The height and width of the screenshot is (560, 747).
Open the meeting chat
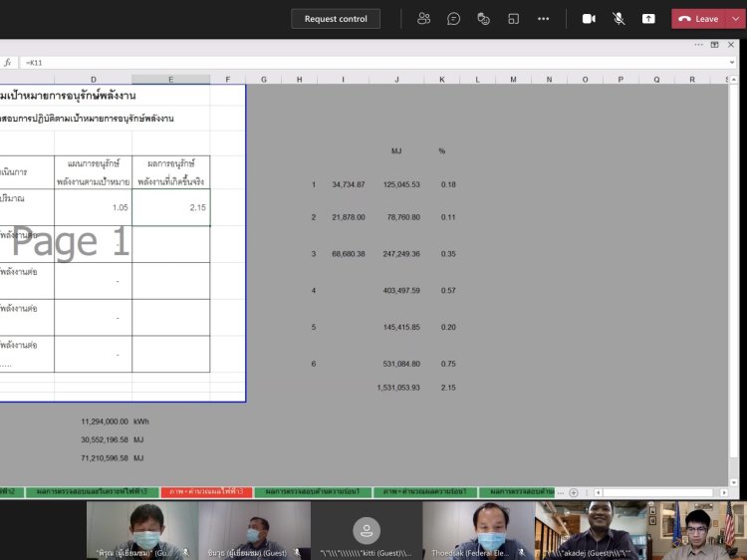(453, 19)
